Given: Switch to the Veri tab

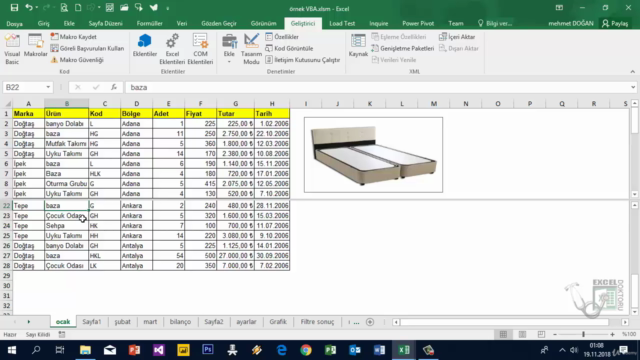Looking at the screenshot, I should click(182, 24).
